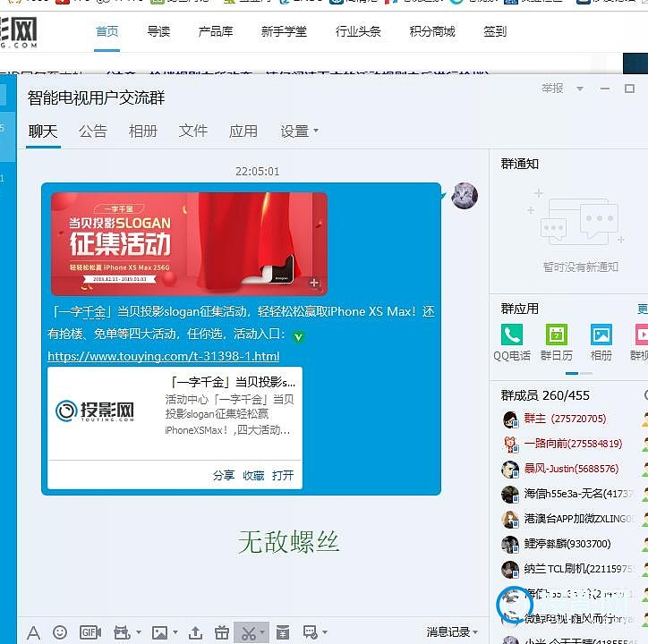This screenshot has height=644, width=648.
Task: Open the GIF video tool
Action: tap(90, 632)
